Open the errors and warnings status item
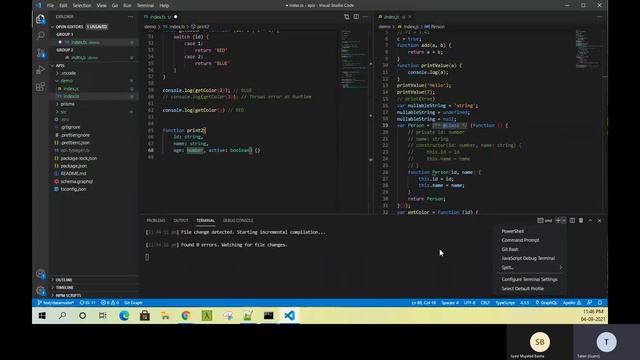This screenshot has height=360, width=640. [x=110, y=303]
